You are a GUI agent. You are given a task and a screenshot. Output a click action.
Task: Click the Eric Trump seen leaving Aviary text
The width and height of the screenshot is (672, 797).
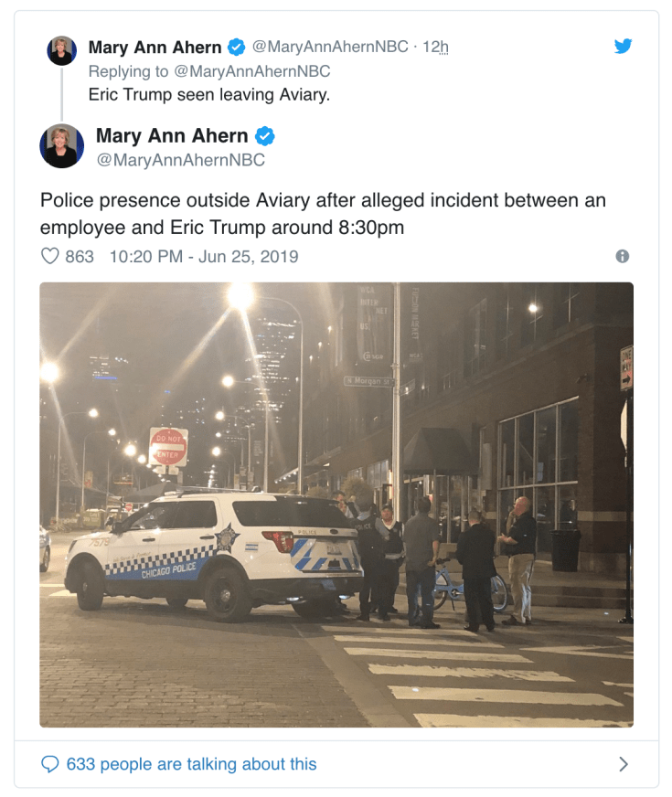point(209,94)
